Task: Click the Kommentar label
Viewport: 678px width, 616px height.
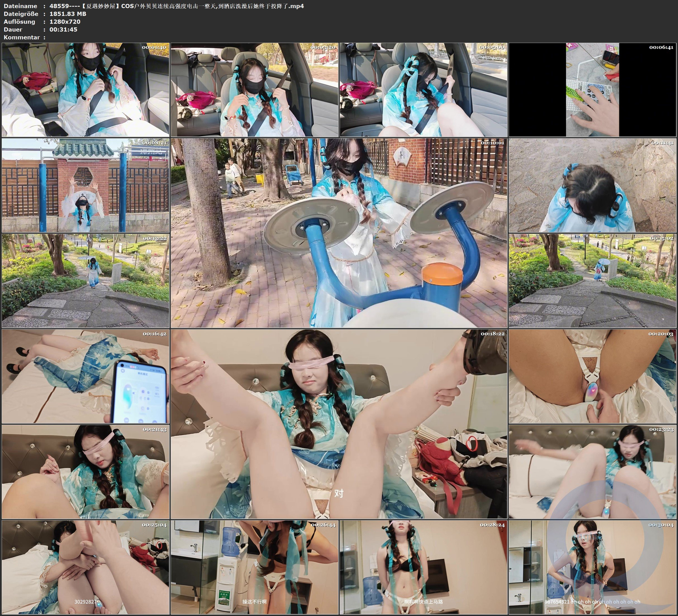Action: point(22,37)
